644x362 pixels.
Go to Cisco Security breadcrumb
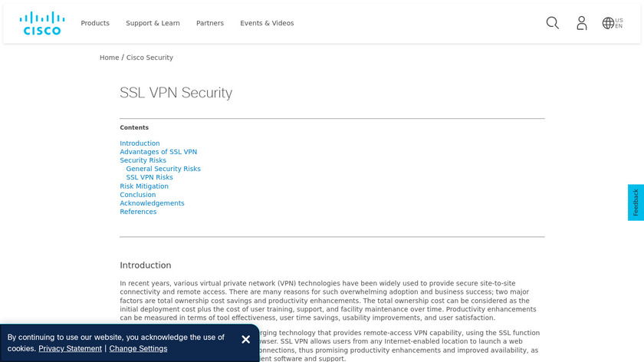(x=149, y=58)
